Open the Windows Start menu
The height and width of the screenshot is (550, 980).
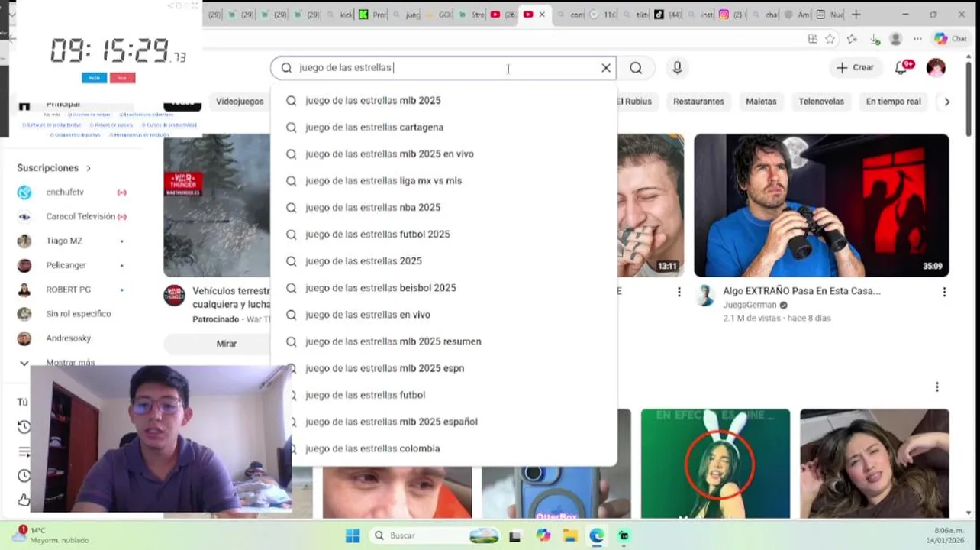353,535
